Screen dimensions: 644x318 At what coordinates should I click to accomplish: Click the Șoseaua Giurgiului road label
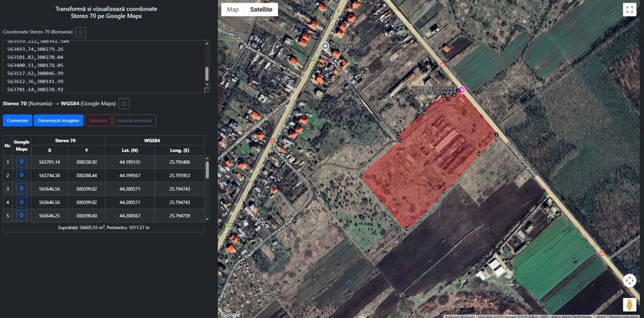click(522, 160)
